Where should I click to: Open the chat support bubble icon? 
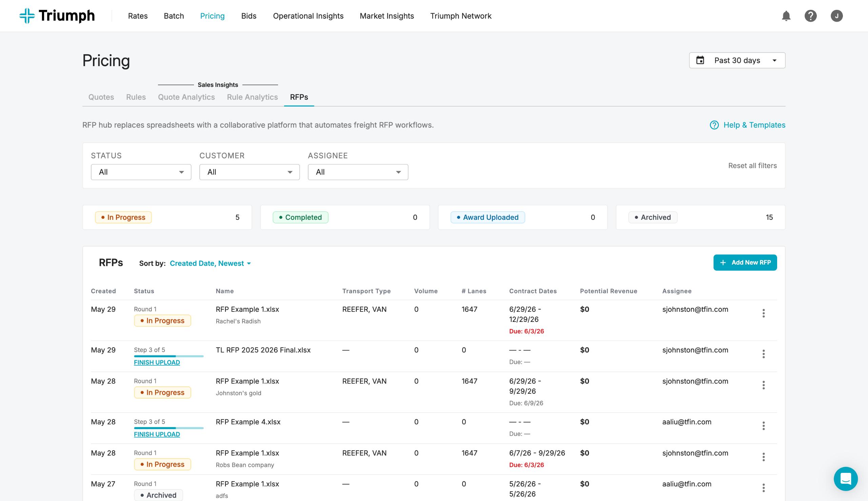(x=846, y=479)
